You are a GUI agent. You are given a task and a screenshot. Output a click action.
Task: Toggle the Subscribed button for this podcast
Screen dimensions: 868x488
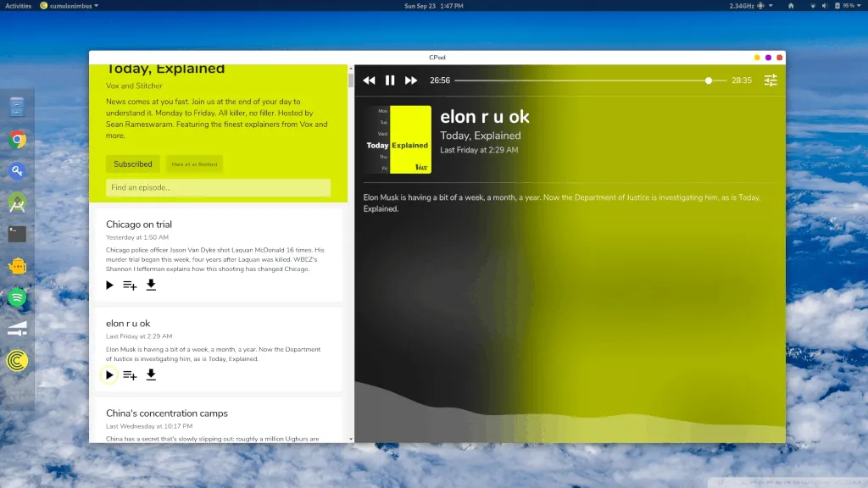(x=133, y=164)
